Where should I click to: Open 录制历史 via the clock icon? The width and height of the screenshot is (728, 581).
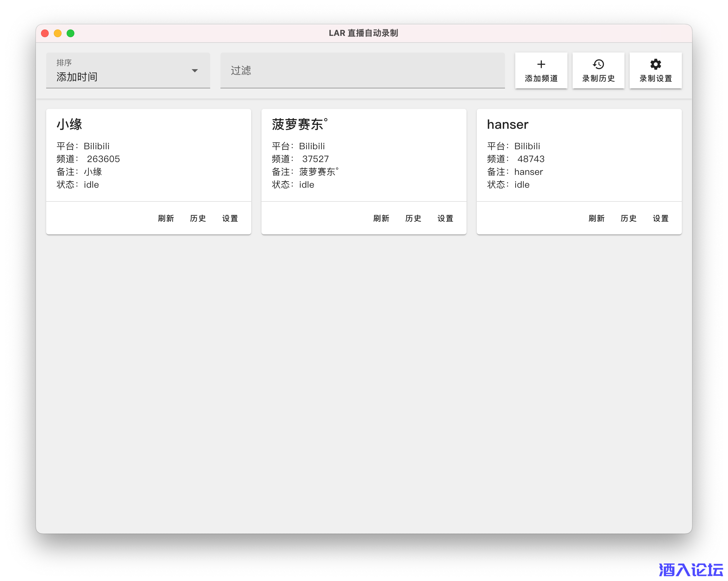coord(598,64)
